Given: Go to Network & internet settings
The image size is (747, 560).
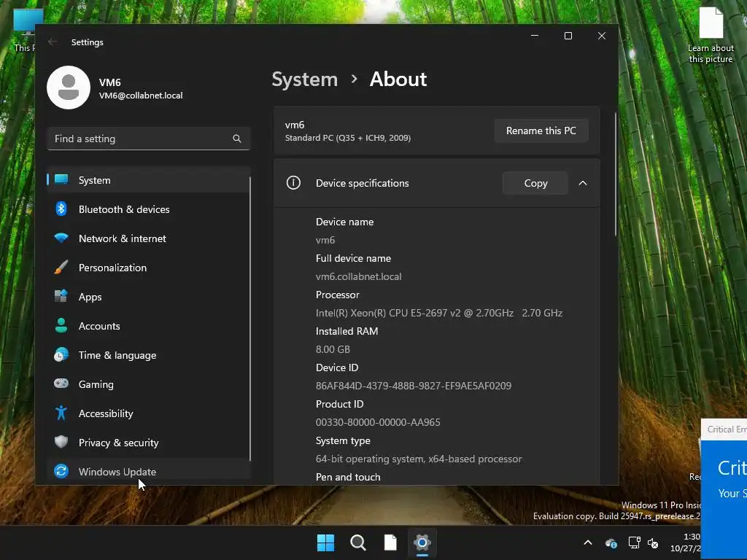Looking at the screenshot, I should pyautogui.click(x=149, y=238).
